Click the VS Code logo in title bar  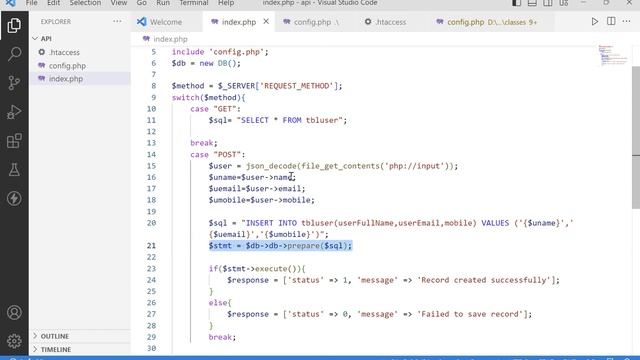pos(10,3)
